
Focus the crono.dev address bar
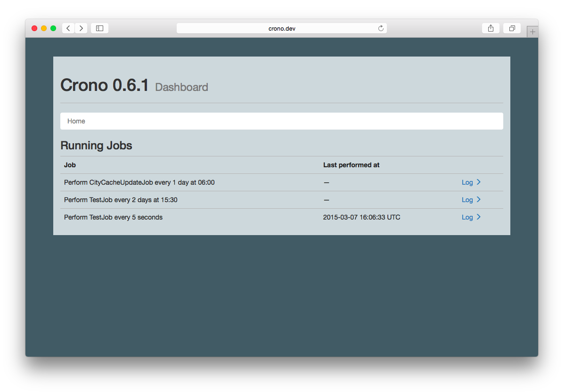pos(281,28)
